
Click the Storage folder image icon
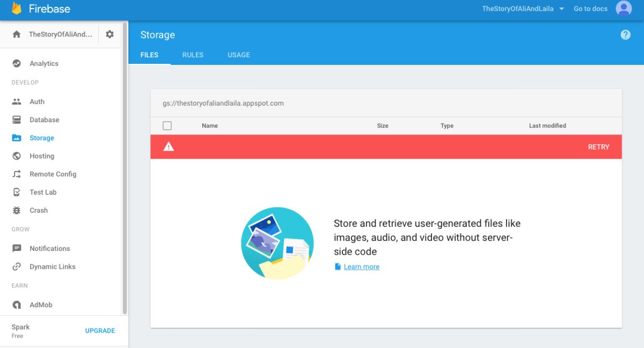tap(17, 138)
